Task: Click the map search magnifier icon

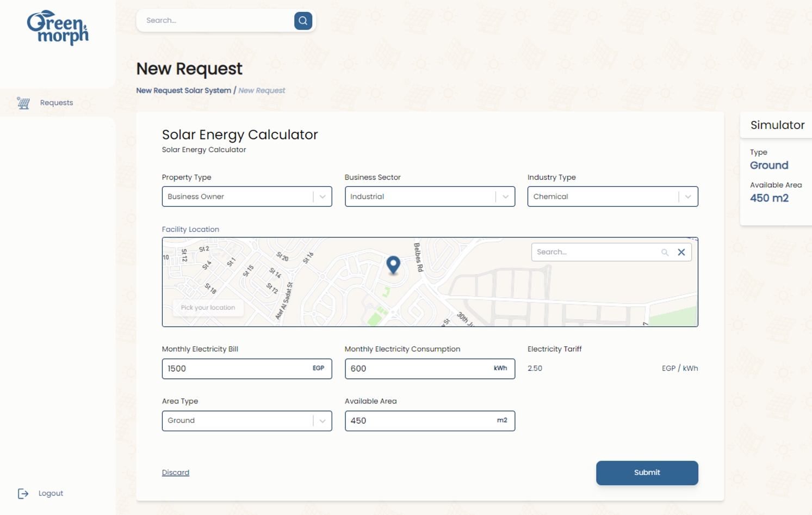Action: coord(665,252)
